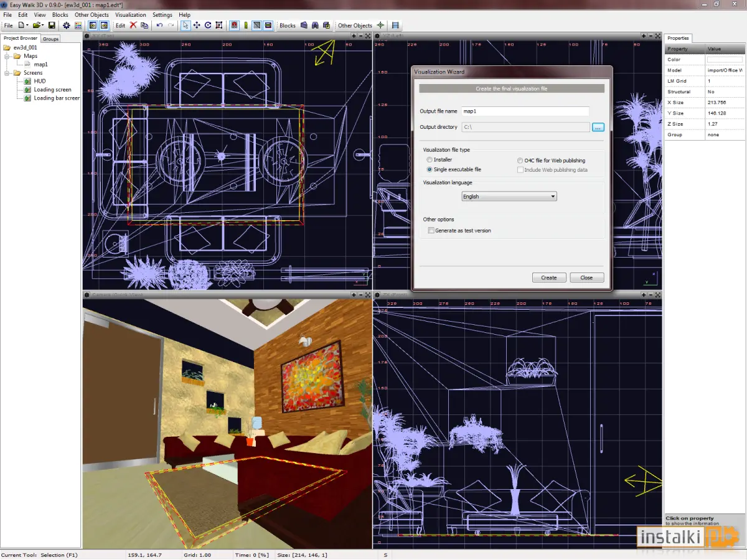The image size is (747, 560).
Task: Open the dropdown arrow next to the Open folder icon
Action: pyautogui.click(x=43, y=26)
